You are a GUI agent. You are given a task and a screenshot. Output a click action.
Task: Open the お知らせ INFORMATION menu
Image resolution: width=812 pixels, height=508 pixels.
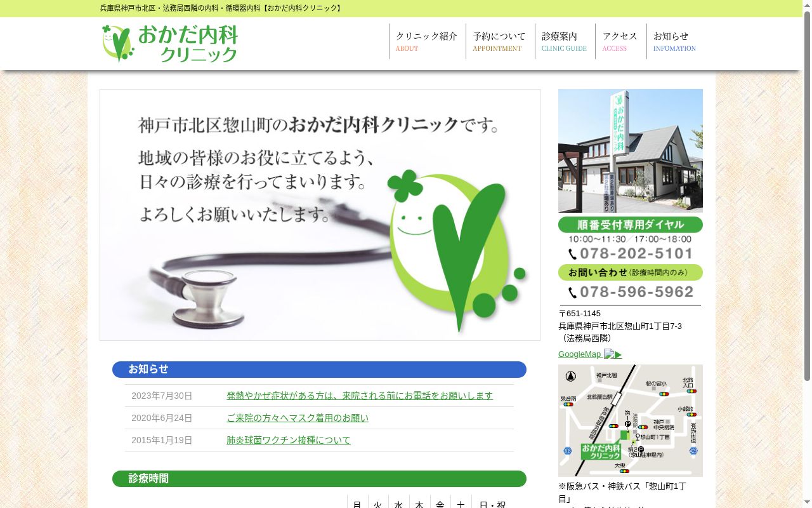675,41
